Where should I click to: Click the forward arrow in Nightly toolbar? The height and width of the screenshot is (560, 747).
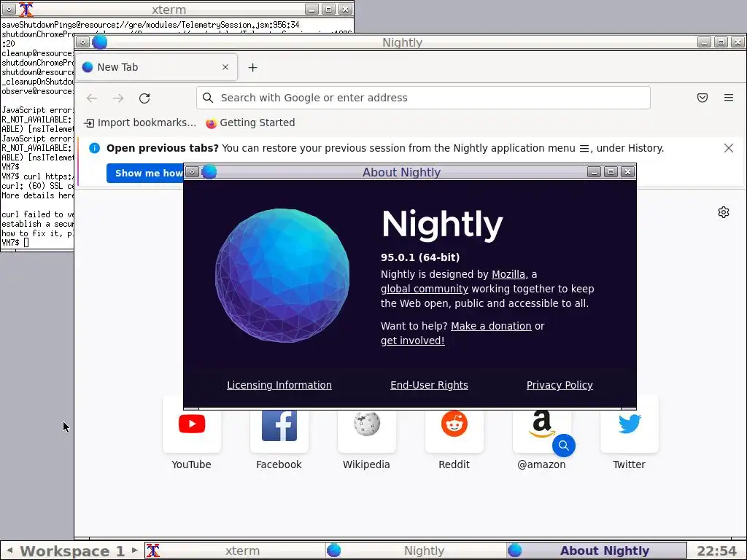point(118,98)
